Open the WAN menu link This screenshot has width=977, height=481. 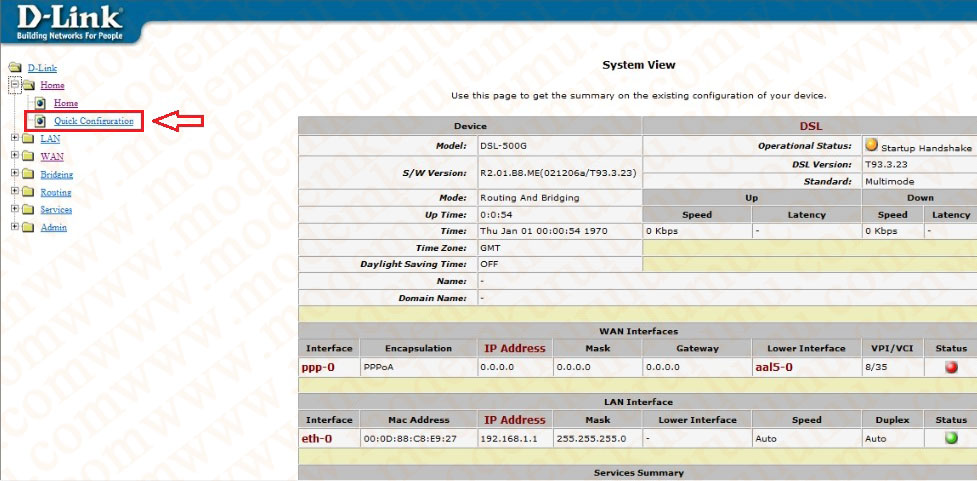point(52,157)
